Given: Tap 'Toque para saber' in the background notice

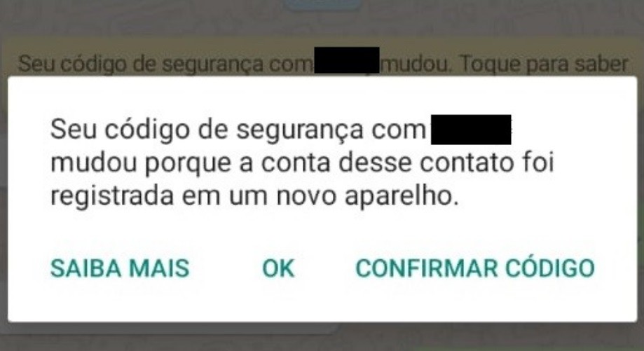Looking at the screenshot, I should 544,64.
